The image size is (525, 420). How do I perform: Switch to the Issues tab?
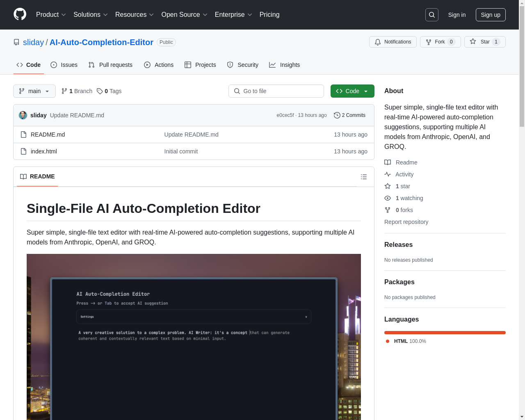[x=64, y=65]
